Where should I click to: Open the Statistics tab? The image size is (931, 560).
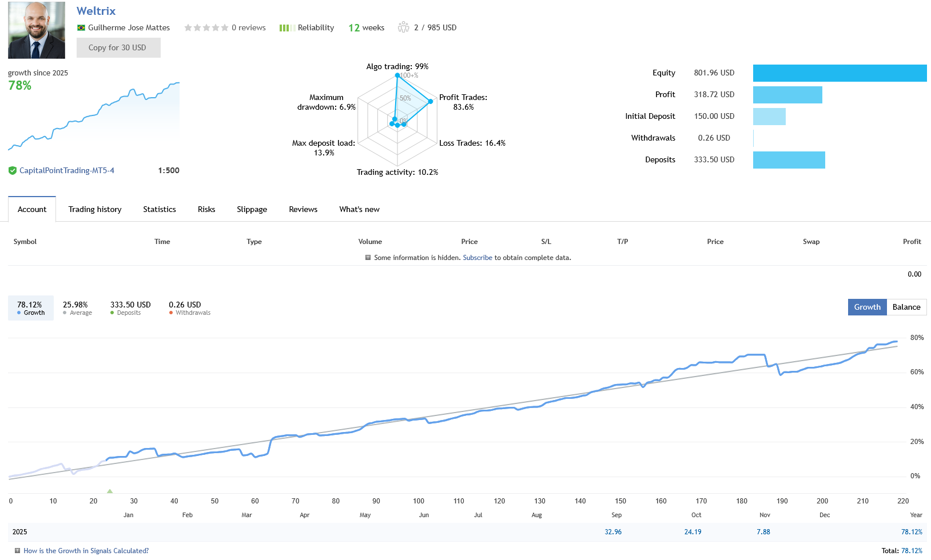(x=160, y=210)
